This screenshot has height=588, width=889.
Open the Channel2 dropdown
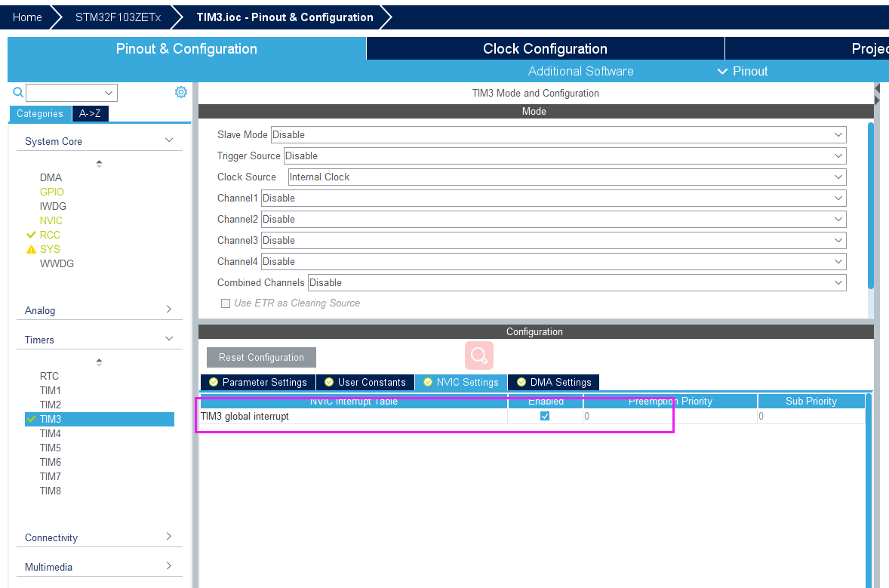553,220
